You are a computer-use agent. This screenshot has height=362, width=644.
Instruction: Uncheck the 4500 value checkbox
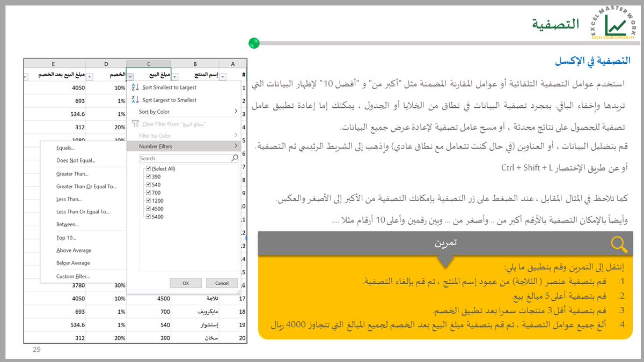tap(148, 209)
